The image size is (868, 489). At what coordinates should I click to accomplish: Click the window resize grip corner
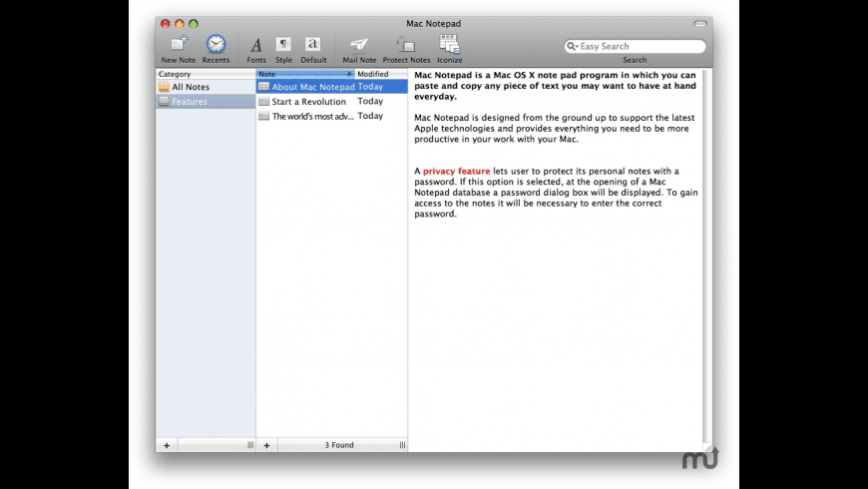(x=708, y=447)
